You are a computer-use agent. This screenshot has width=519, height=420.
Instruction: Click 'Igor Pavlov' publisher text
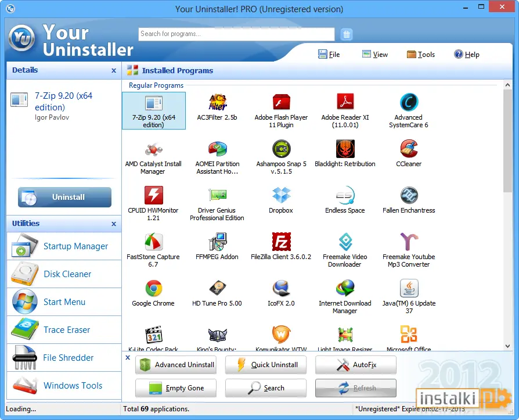[52, 117]
